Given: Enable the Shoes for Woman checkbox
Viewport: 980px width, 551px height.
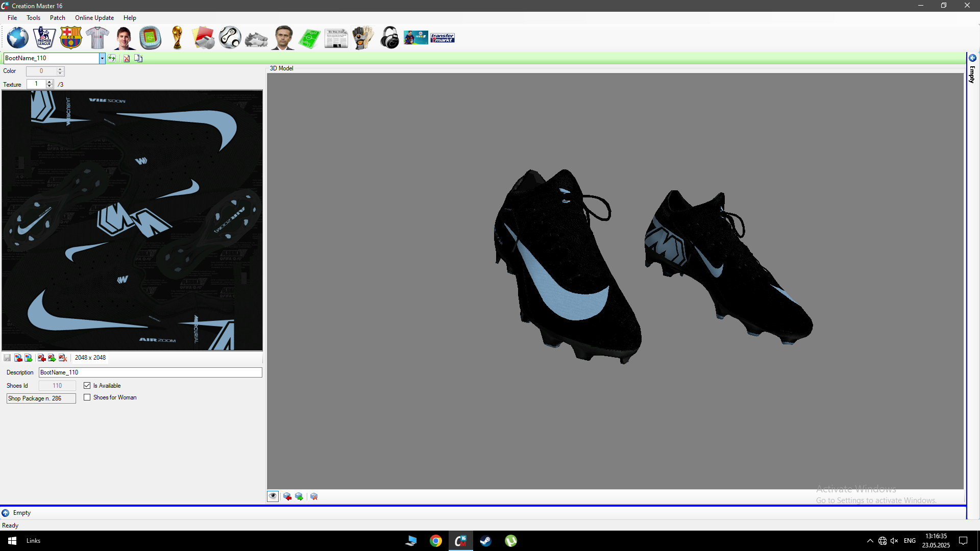Looking at the screenshot, I should 87,397.
